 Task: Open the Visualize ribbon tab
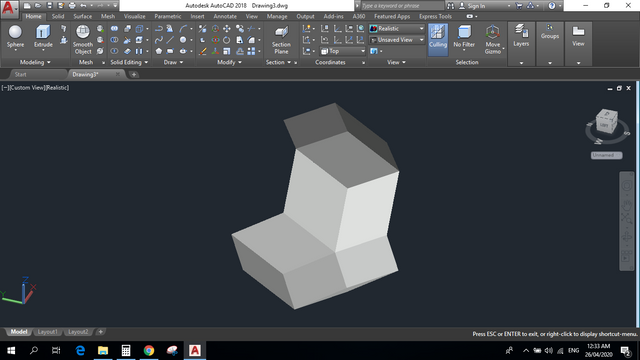[134, 16]
